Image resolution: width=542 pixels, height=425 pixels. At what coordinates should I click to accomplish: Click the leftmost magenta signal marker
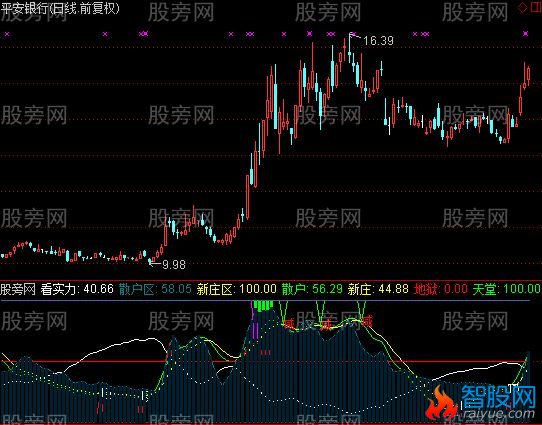coord(7,34)
